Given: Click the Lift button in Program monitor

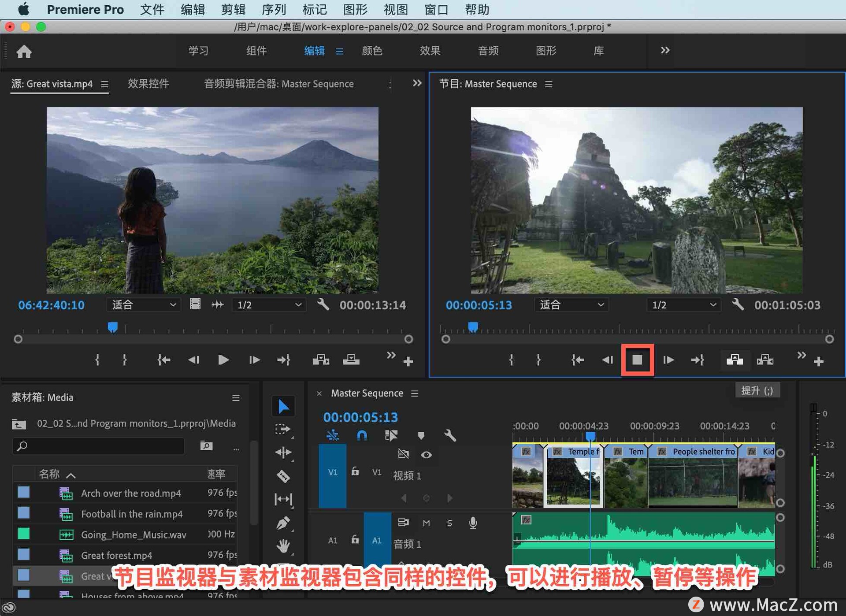Looking at the screenshot, I should coord(735,360).
